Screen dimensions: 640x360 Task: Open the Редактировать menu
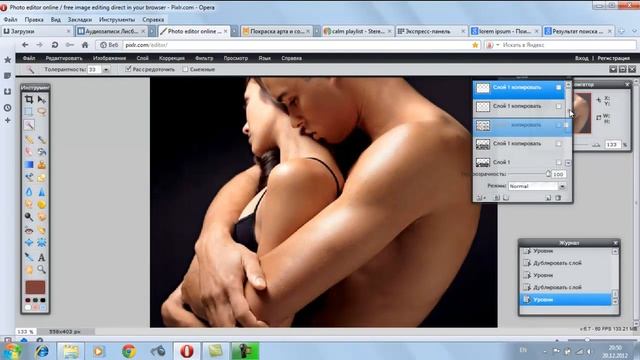pyautogui.click(x=64, y=58)
